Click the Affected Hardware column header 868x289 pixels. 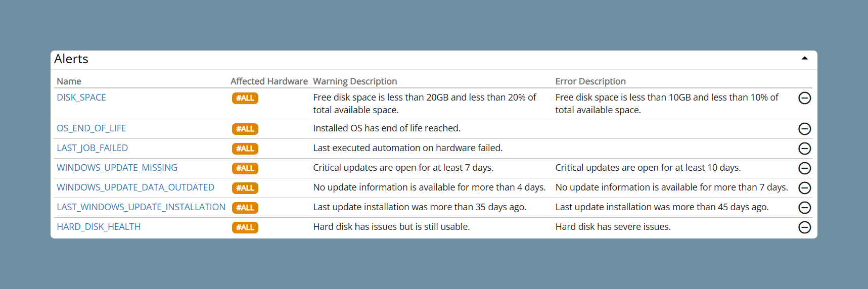coord(269,81)
